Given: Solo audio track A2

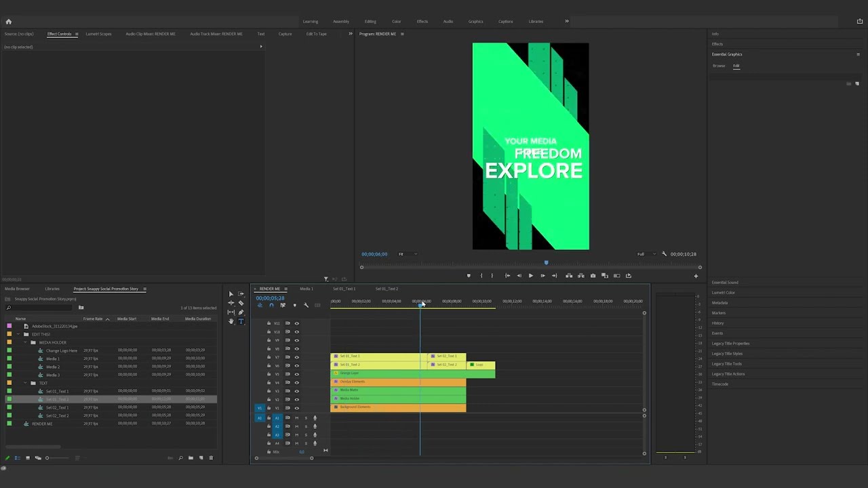Looking at the screenshot, I should point(306,426).
